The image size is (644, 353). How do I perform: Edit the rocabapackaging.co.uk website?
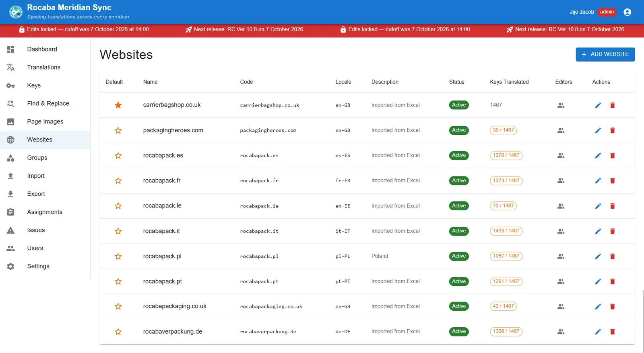click(598, 307)
